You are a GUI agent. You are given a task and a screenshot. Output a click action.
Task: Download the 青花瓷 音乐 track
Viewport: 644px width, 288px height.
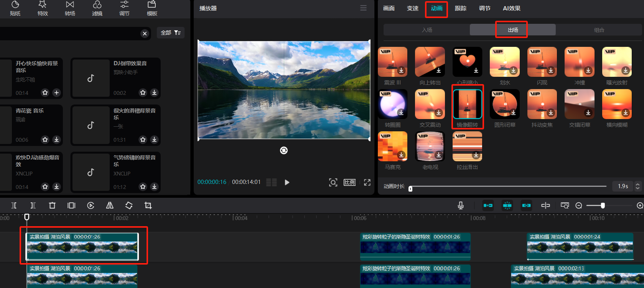[x=56, y=139]
